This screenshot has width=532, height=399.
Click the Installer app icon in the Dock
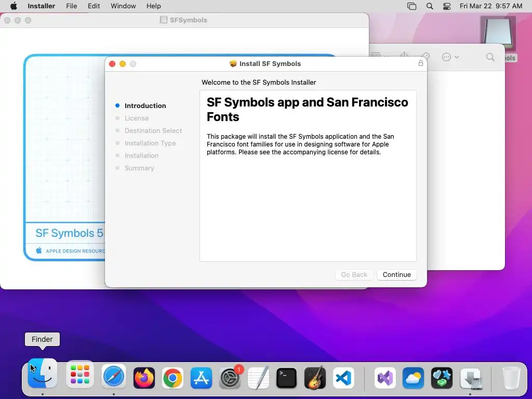click(471, 378)
